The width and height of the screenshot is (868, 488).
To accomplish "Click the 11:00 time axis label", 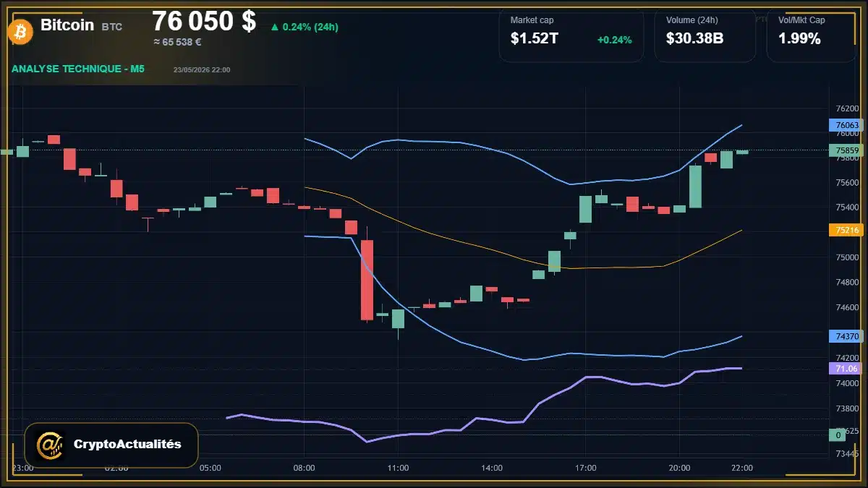I will pyautogui.click(x=398, y=468).
